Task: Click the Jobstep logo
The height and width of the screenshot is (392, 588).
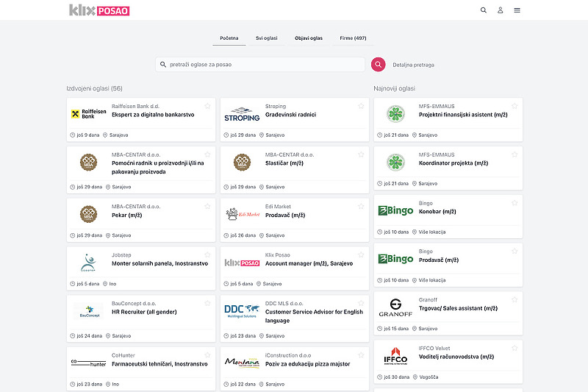Action: (88, 263)
